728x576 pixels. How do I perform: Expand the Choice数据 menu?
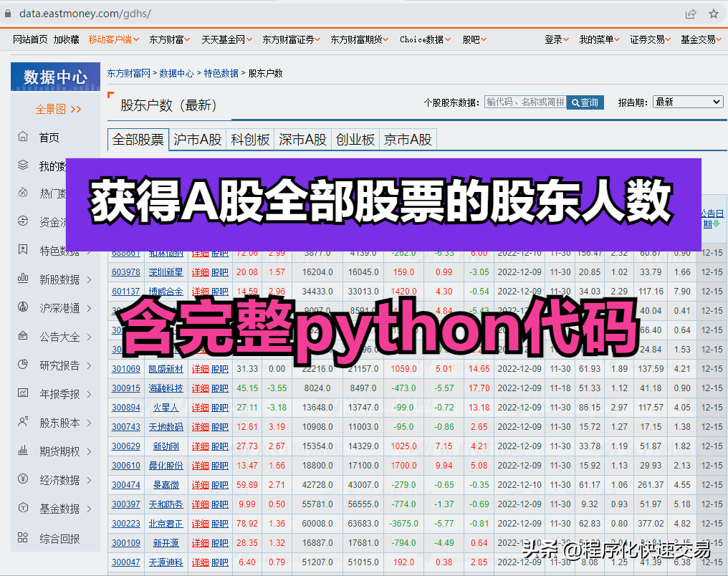(x=426, y=40)
